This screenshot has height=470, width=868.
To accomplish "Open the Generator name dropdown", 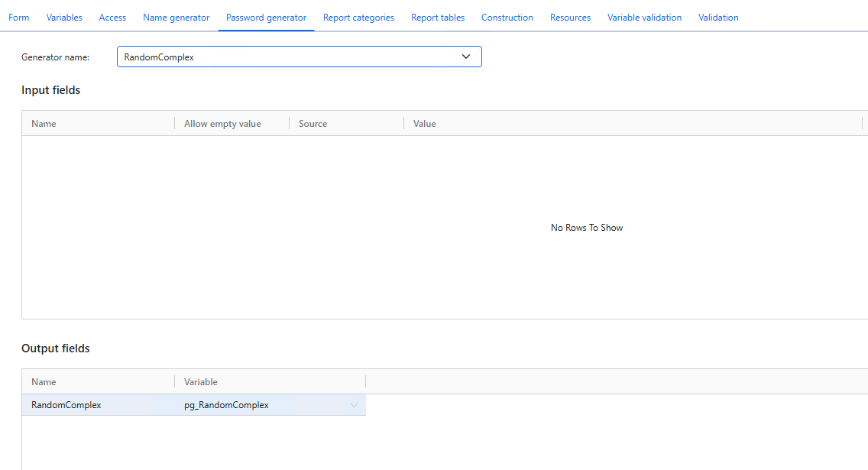I will click(x=300, y=57).
